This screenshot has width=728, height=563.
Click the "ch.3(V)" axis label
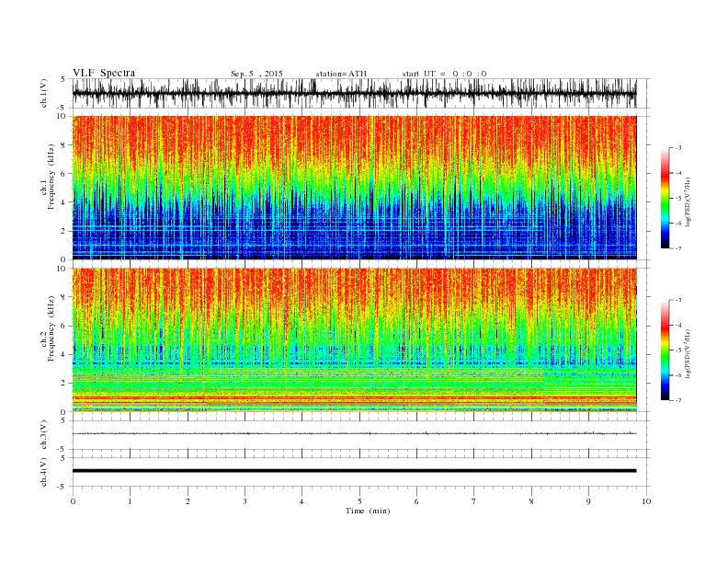click(x=44, y=435)
